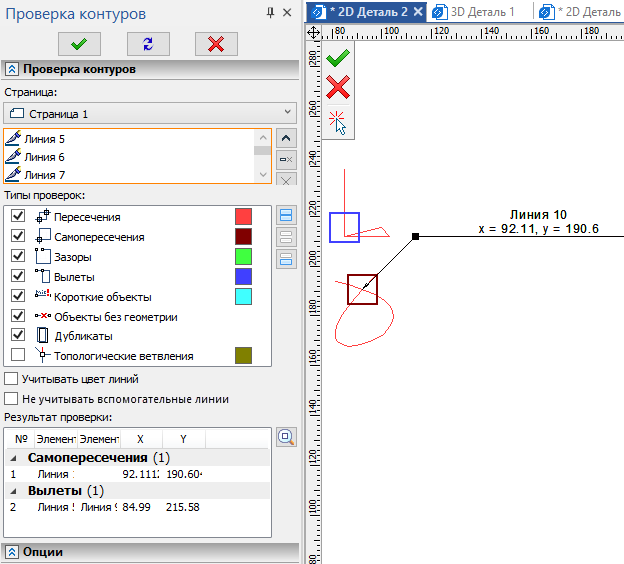Expand the Опции section
Image resolution: width=624 pixels, height=564 pixels.
[13, 552]
